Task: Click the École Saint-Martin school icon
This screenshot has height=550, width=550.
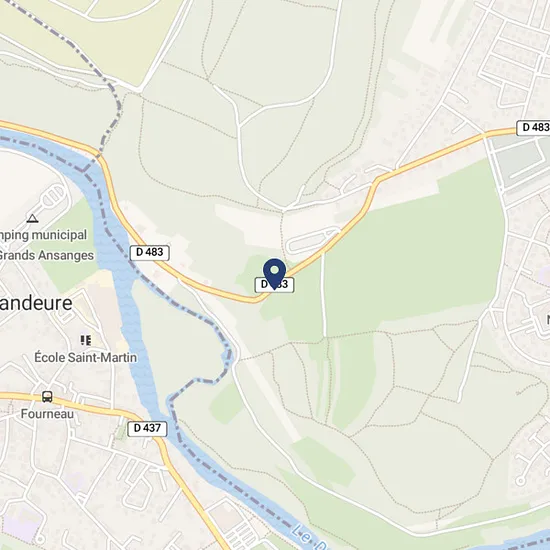Action: pyautogui.click(x=86, y=340)
